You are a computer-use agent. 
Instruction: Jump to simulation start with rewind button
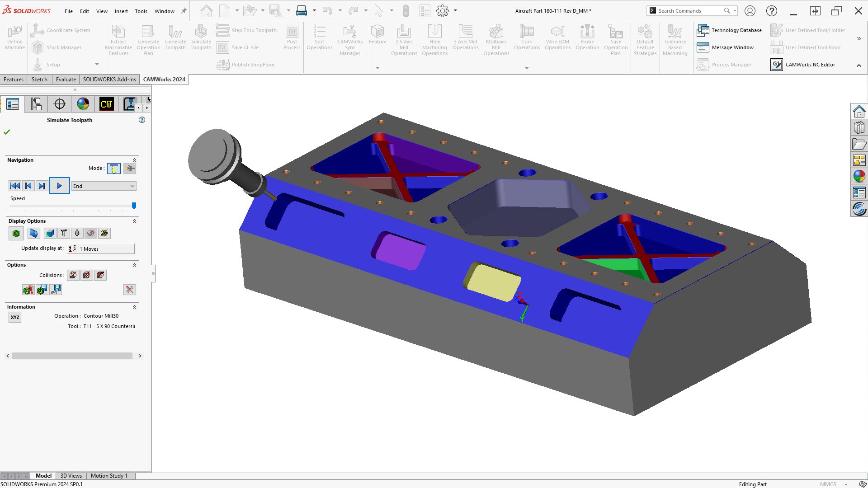(14, 186)
